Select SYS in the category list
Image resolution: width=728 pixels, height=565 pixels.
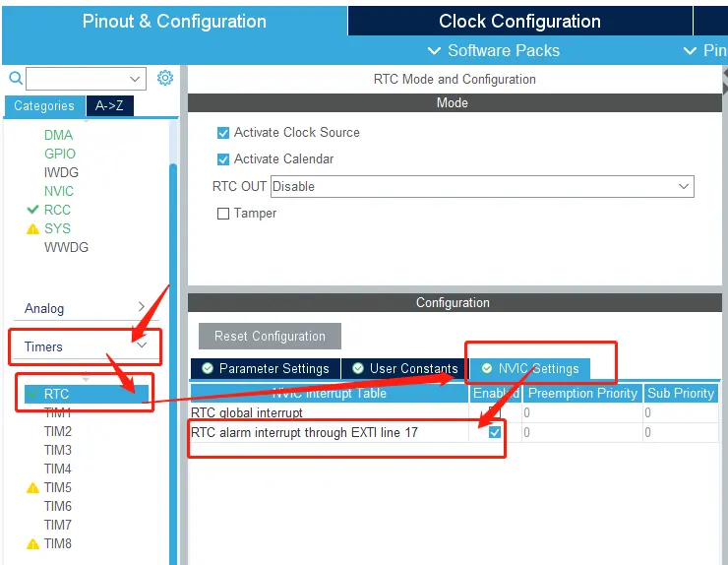57,228
